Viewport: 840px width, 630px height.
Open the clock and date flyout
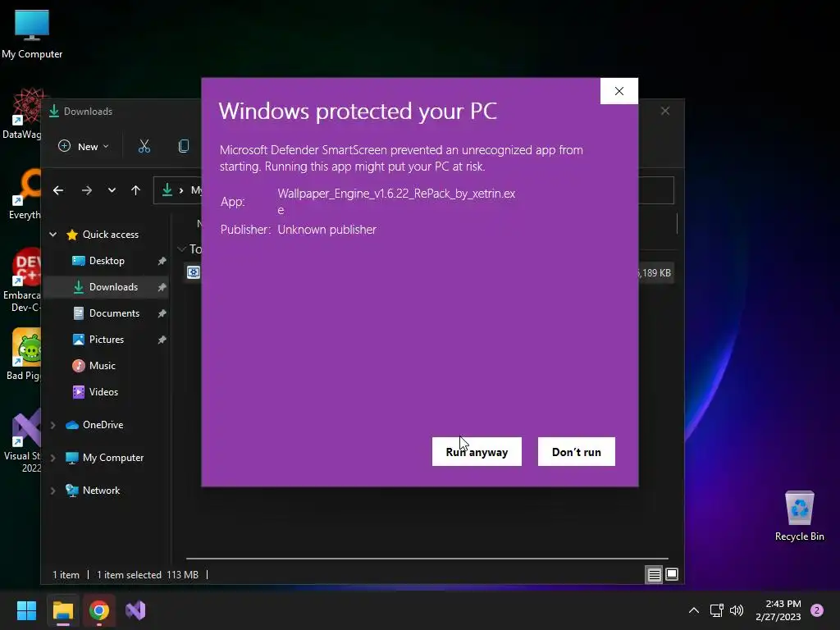[x=778, y=610]
